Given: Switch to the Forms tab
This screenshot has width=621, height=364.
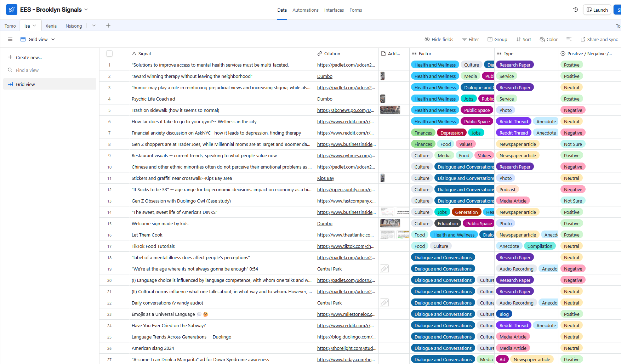Looking at the screenshot, I should click(355, 10).
